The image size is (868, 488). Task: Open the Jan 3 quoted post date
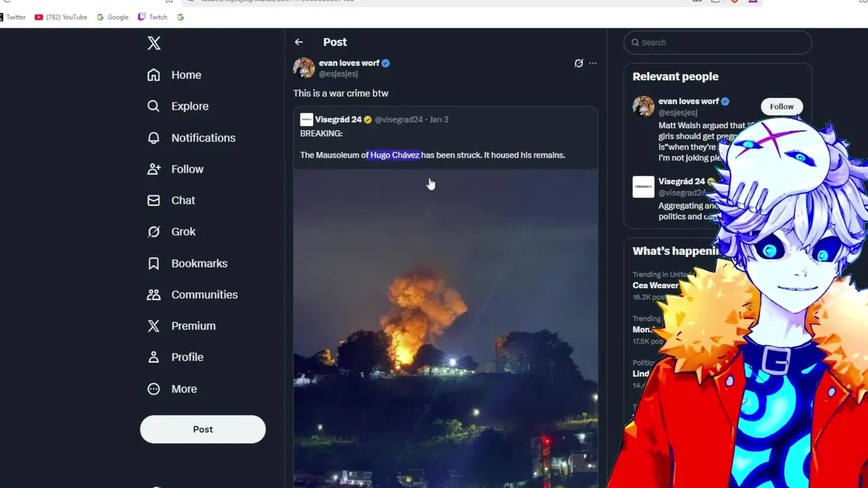pyautogui.click(x=439, y=119)
